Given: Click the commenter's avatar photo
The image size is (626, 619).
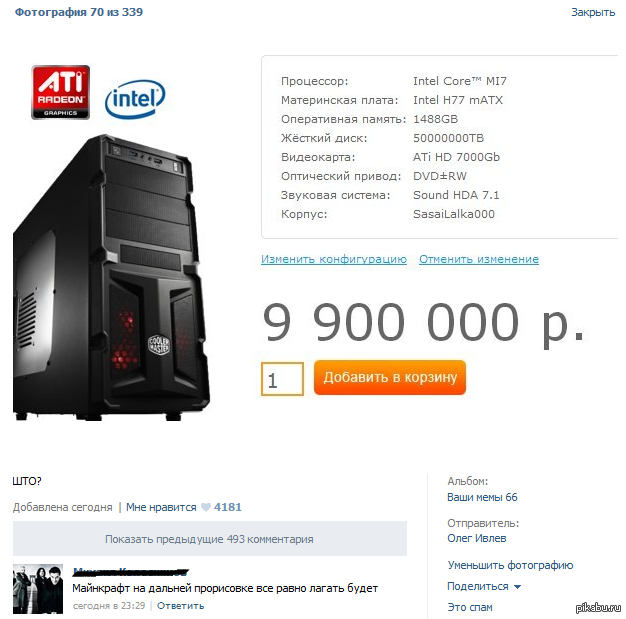Looking at the screenshot, I should click(38, 589).
